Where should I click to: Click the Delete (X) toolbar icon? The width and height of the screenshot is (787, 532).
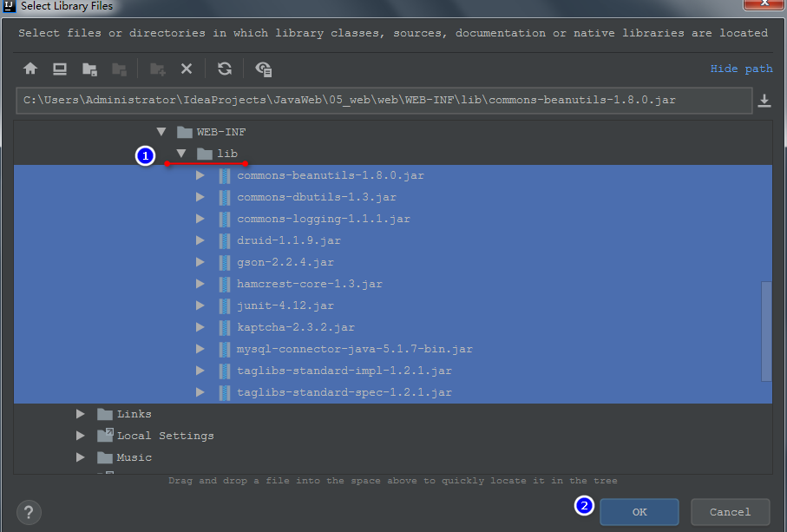click(187, 69)
